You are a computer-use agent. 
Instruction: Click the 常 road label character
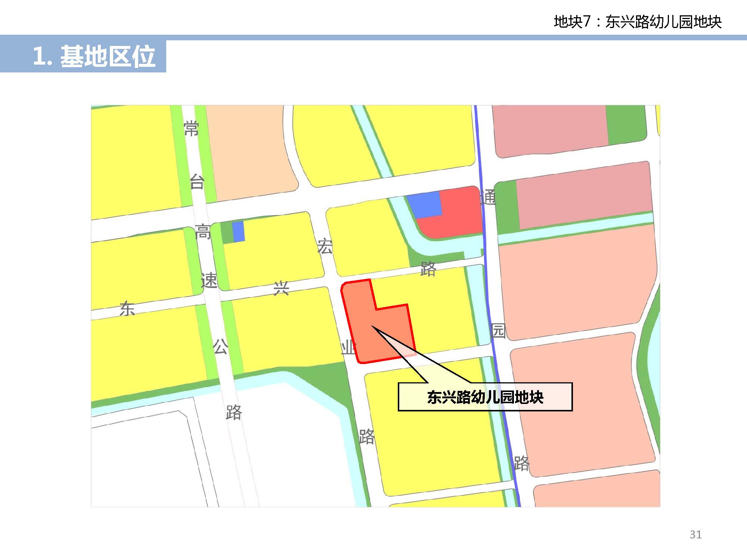point(191,129)
